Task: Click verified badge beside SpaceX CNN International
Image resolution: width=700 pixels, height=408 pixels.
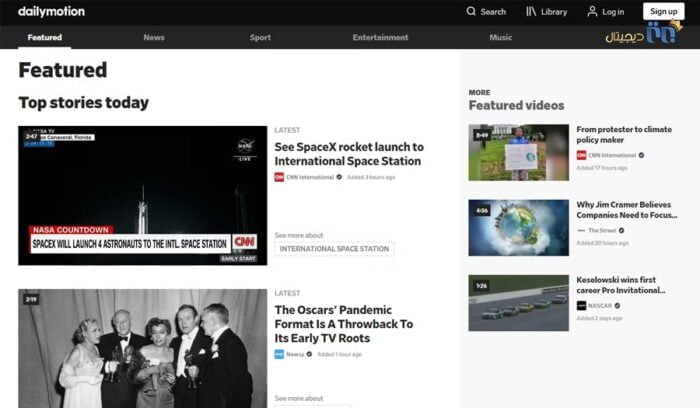Action: pyautogui.click(x=339, y=177)
